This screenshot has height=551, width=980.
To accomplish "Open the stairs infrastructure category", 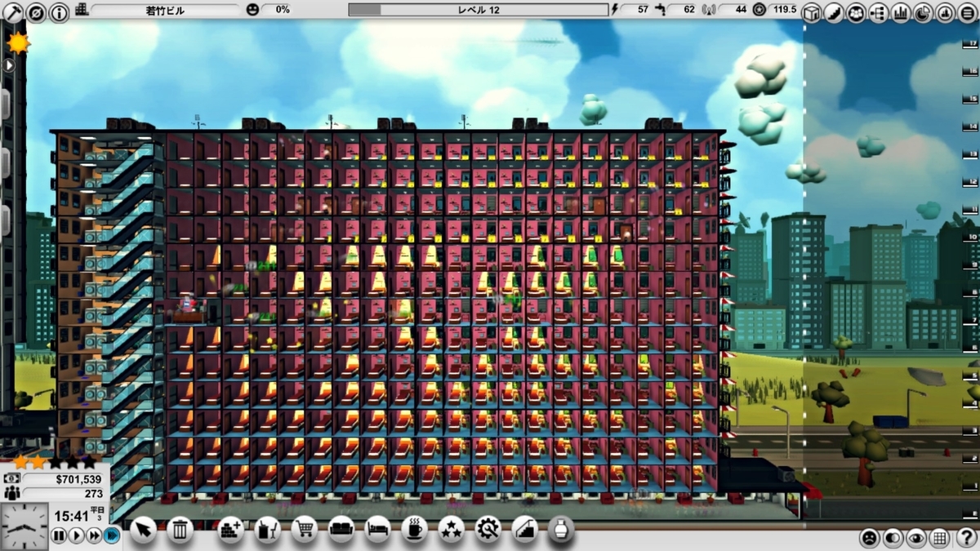I will coord(524,530).
